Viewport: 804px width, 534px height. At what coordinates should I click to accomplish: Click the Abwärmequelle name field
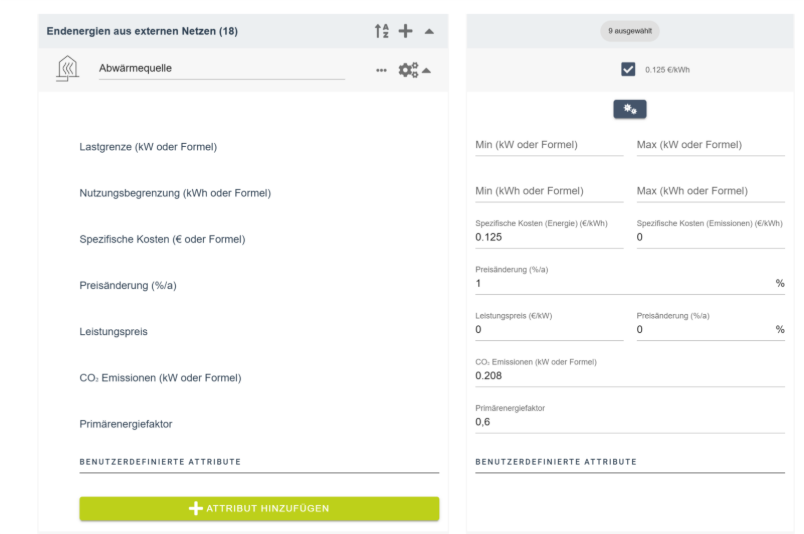point(220,69)
